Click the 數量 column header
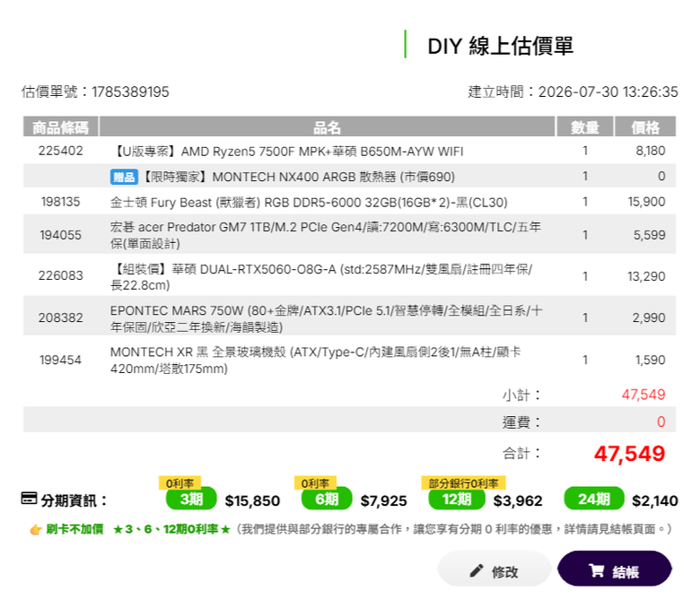Image resolution: width=700 pixels, height=608 pixels. click(585, 127)
